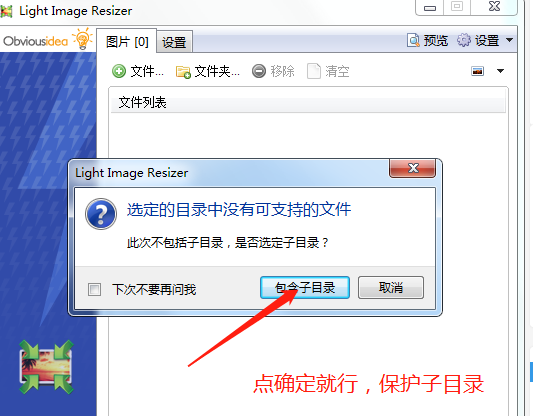Screen dimensions: 533x416
Task: Close the dialog with red X
Action: pyautogui.click(x=413, y=168)
